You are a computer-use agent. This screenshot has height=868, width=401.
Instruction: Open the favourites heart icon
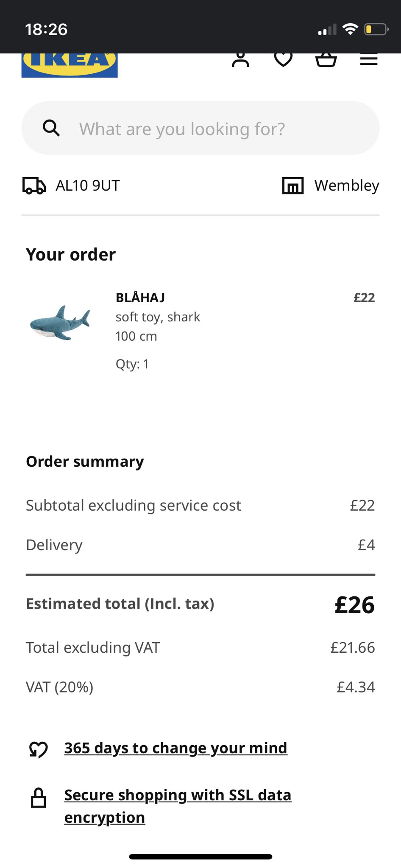[283, 59]
